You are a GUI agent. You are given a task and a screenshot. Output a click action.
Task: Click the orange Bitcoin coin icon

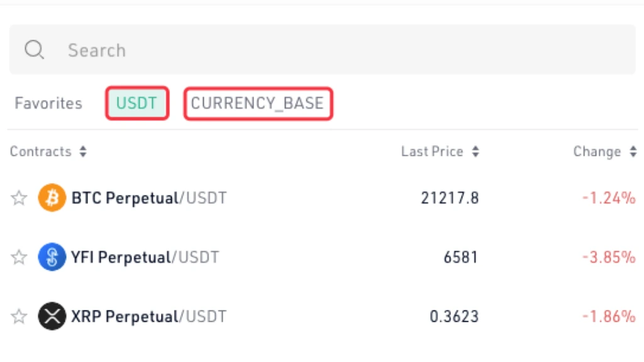52,197
